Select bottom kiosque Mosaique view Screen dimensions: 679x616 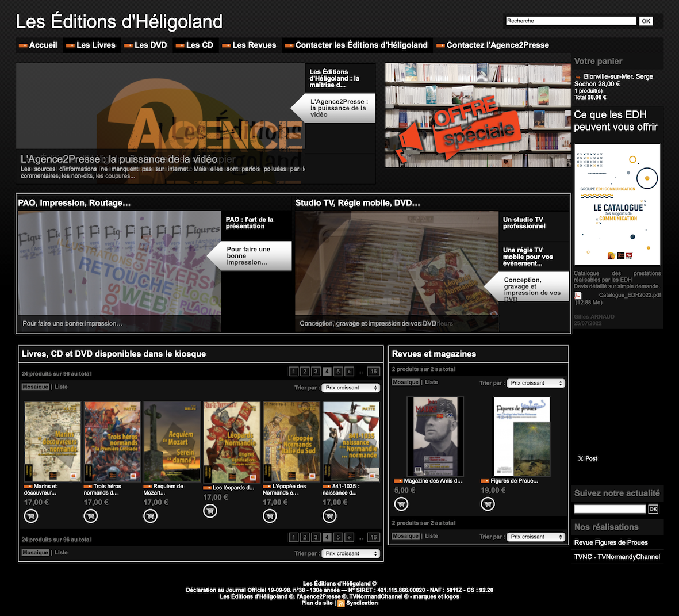[x=35, y=553]
